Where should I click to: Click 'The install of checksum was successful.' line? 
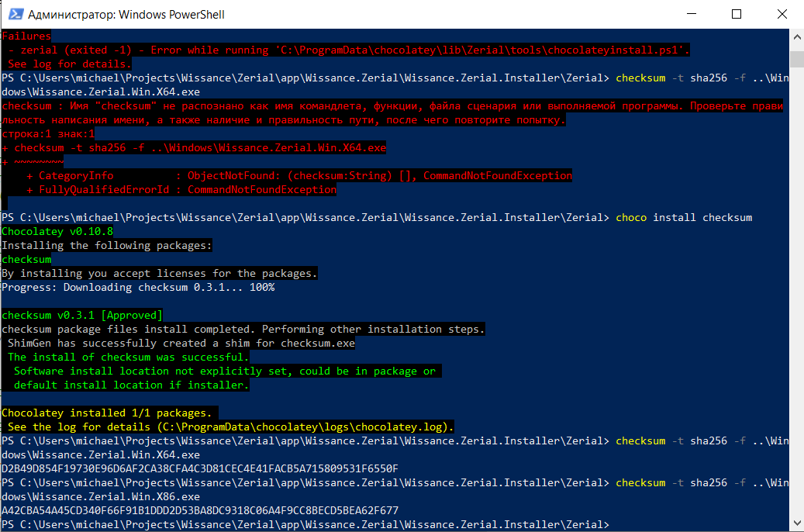[128, 357]
